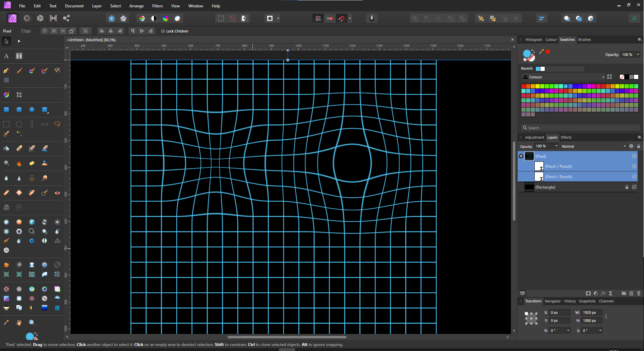Open the Arrange menu
This screenshot has width=644, height=351.
click(136, 6)
